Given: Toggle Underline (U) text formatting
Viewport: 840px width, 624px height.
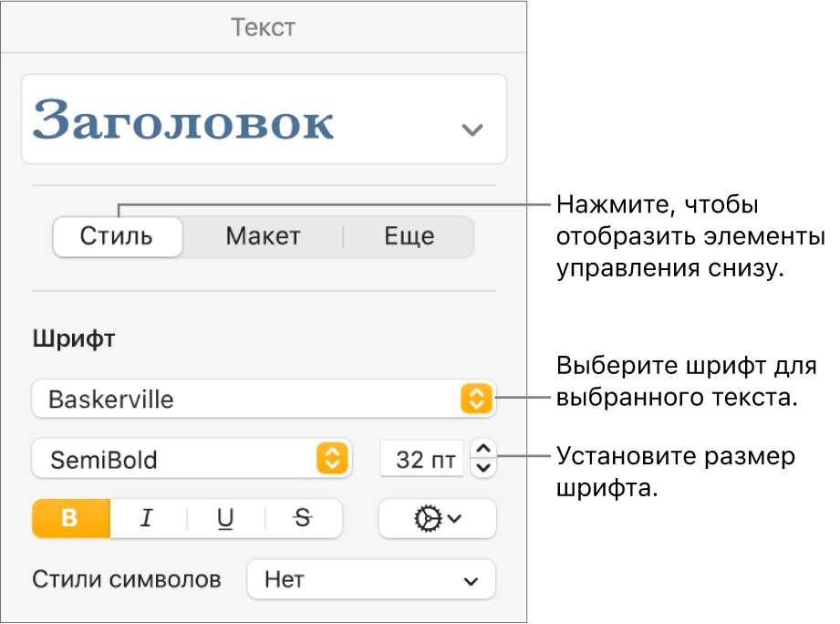Looking at the screenshot, I should tap(225, 518).
